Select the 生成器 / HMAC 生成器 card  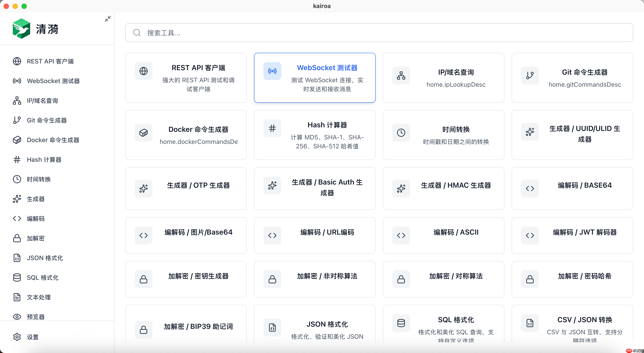pyautogui.click(x=443, y=189)
